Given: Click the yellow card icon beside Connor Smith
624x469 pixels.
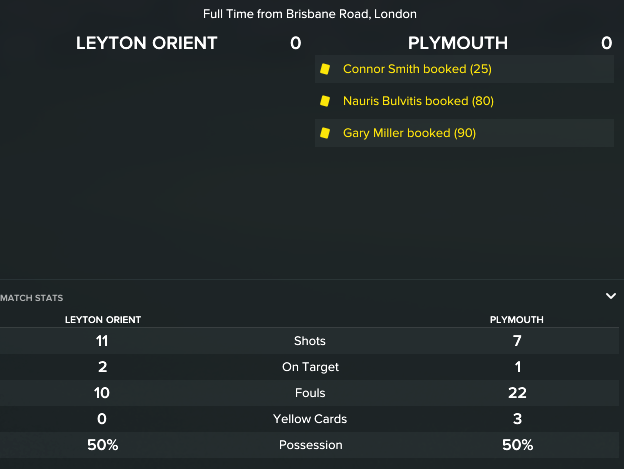Looking at the screenshot, I should [x=324, y=69].
